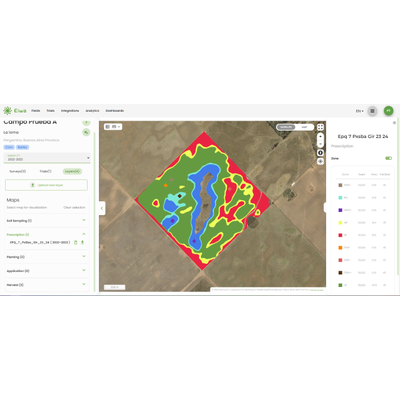
Task: Click the yellow zone color swatch
Action: (x=340, y=223)
